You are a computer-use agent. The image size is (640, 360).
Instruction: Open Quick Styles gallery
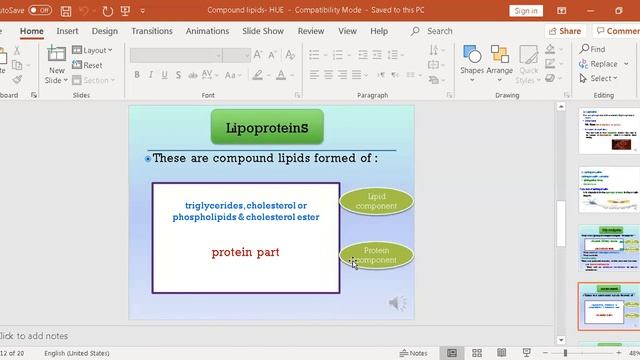(528, 64)
